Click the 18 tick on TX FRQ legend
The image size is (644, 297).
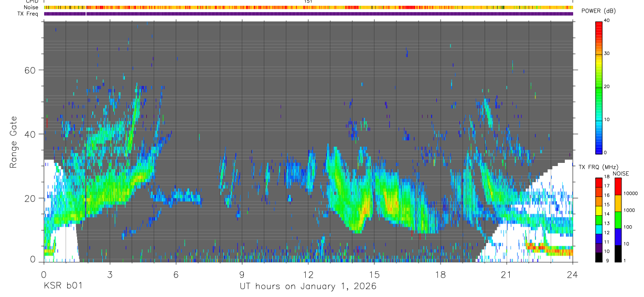(607, 178)
